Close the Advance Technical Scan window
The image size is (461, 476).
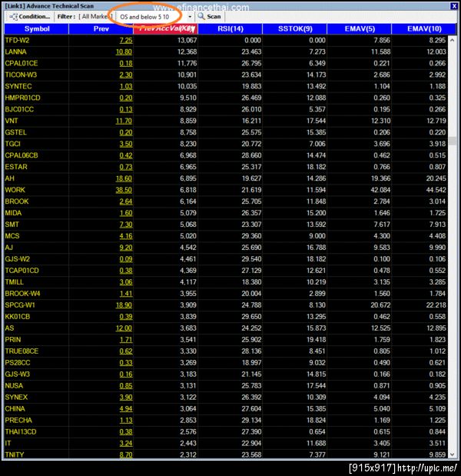pyautogui.click(x=454, y=6)
